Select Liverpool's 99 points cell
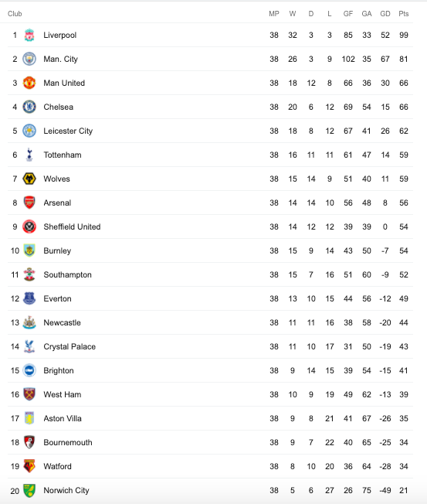The image size is (427, 504). (x=404, y=35)
